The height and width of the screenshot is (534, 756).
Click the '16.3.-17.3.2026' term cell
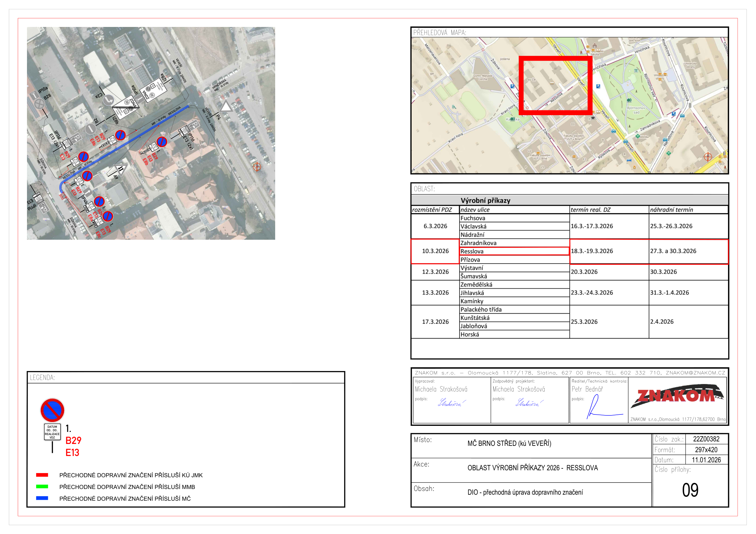609,226
